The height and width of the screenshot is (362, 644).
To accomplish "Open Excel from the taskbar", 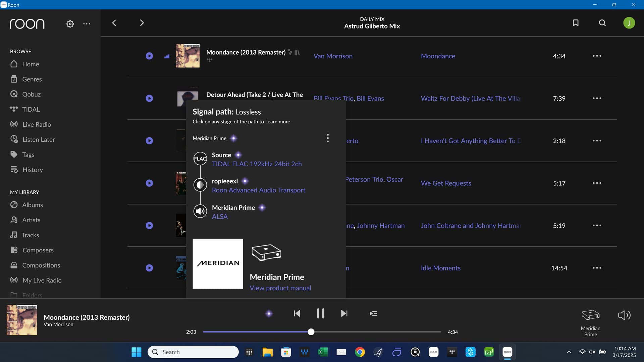I will (x=323, y=352).
